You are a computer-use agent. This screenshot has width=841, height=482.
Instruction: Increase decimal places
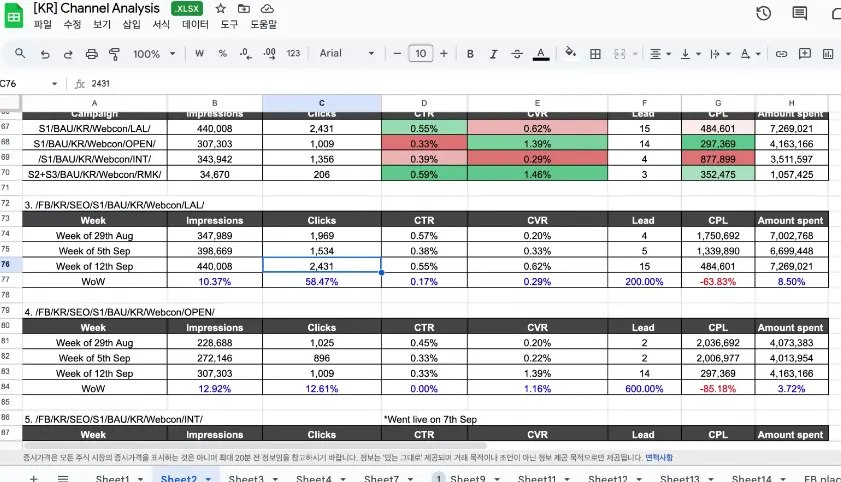pos(269,54)
